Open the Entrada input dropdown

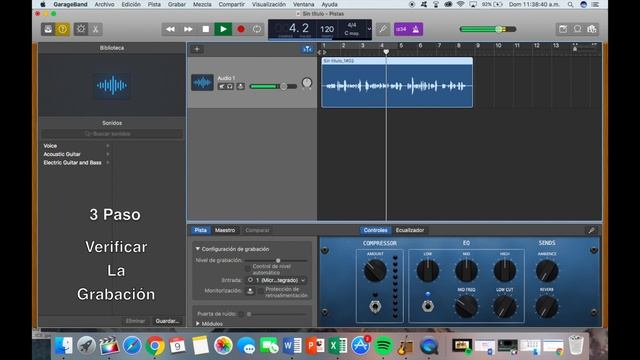[x=276, y=280]
